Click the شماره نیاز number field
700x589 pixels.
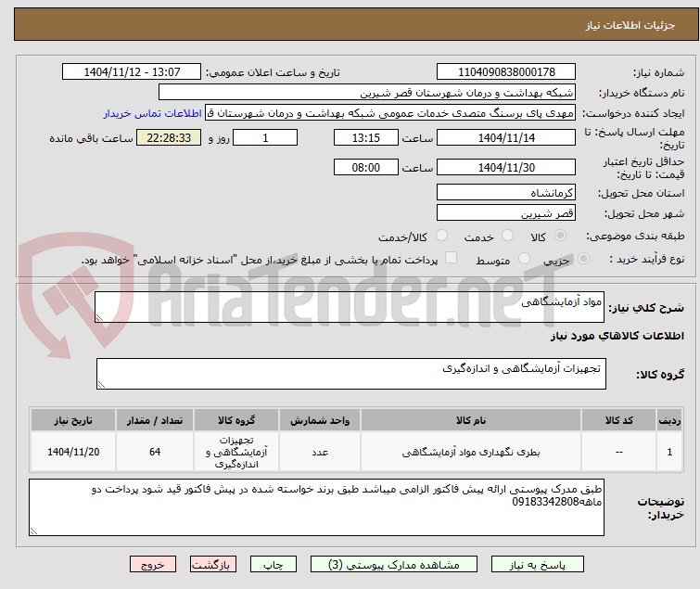pos(506,72)
